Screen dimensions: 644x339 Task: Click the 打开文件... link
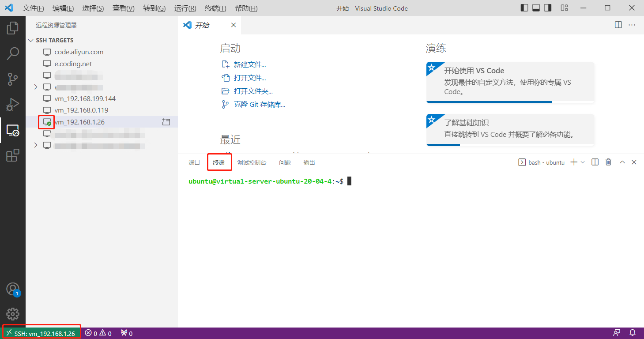249,78
